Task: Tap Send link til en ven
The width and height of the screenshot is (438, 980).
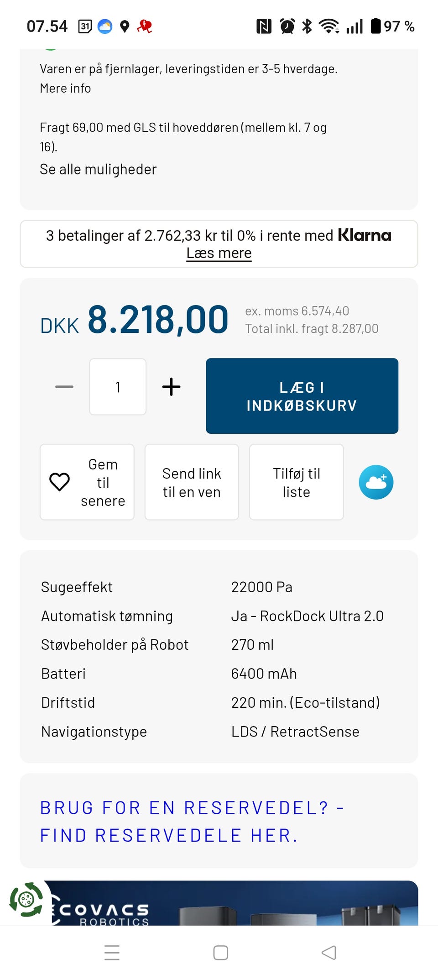Action: coord(192,482)
